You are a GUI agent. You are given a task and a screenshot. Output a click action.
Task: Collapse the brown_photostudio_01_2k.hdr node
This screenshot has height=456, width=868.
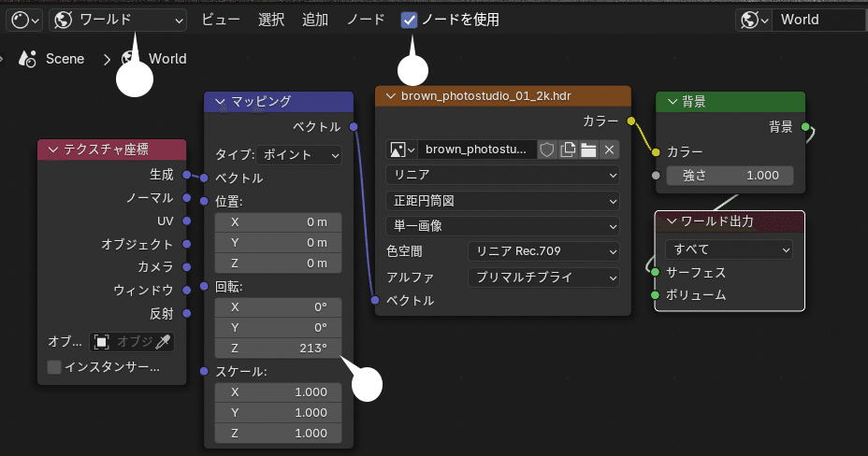click(x=391, y=96)
